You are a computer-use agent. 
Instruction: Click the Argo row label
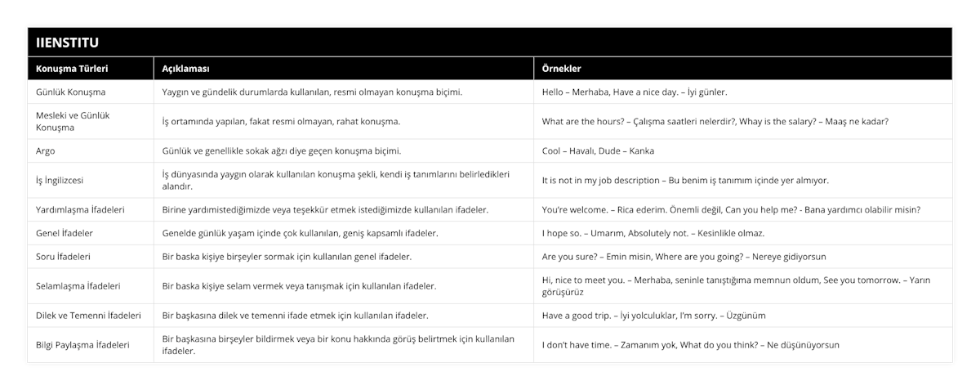click(47, 150)
